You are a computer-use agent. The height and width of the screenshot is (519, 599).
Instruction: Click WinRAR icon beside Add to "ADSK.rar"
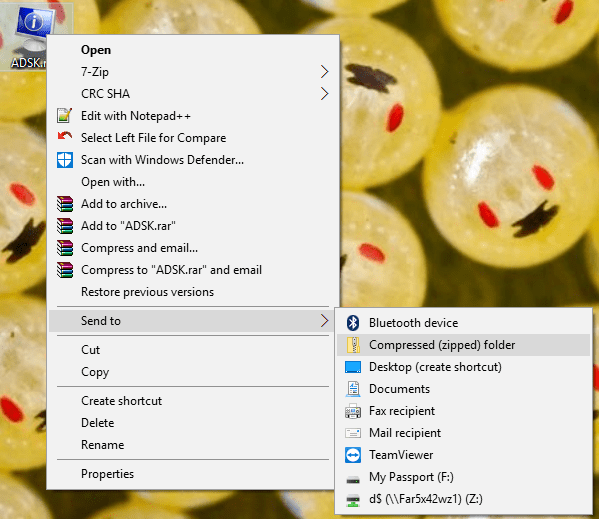65,226
